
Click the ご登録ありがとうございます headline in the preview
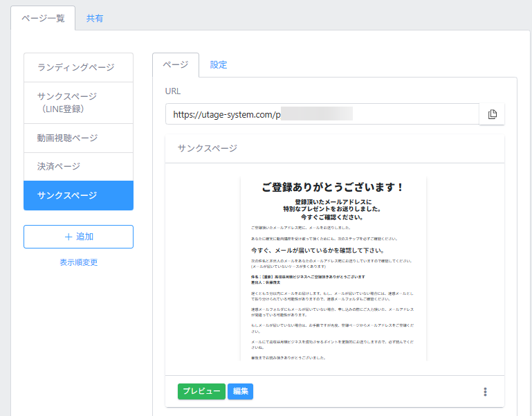tap(333, 188)
